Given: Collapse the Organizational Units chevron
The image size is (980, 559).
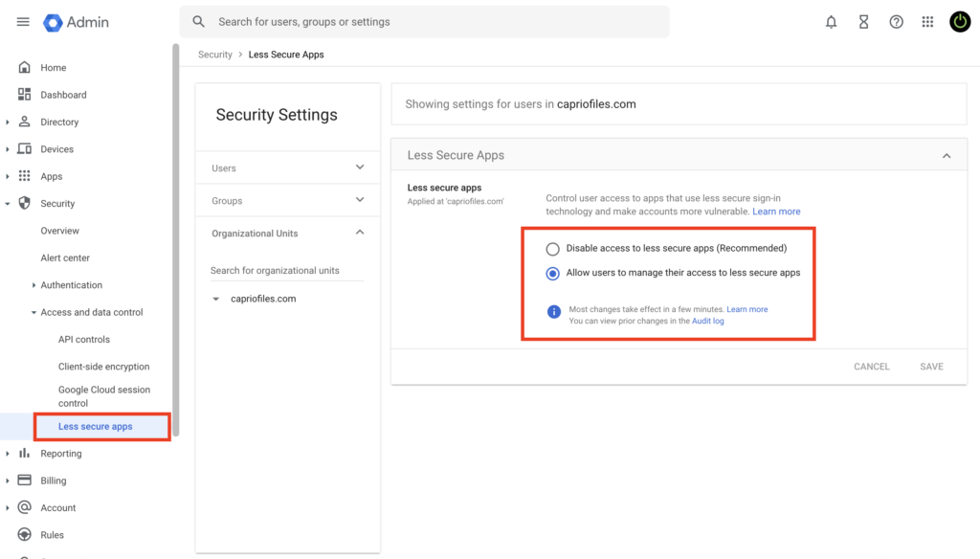Looking at the screenshot, I should point(360,232).
